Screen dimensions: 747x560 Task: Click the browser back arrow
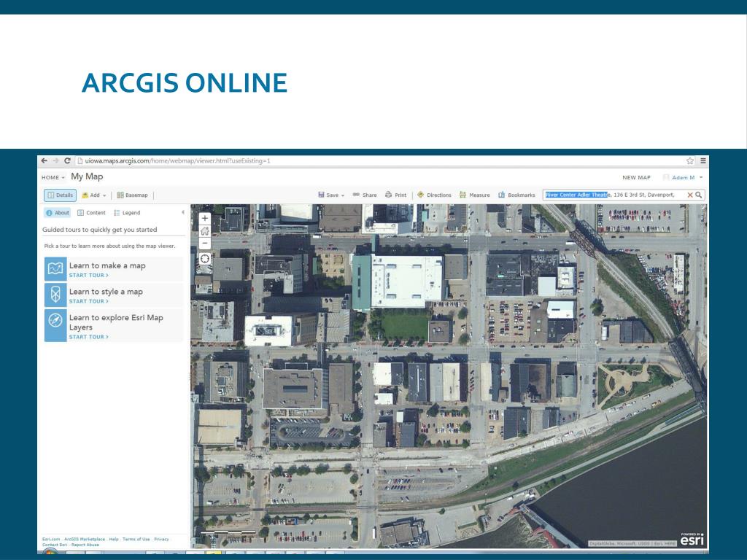click(44, 161)
